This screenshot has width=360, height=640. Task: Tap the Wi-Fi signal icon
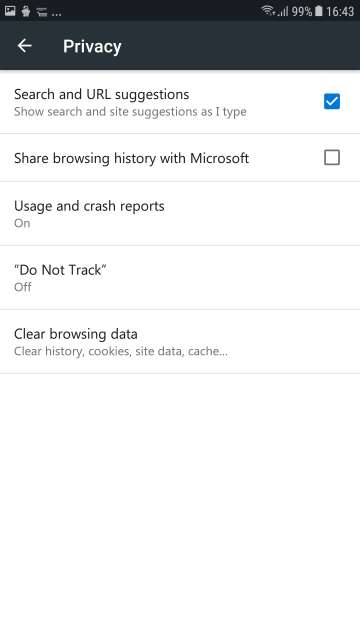click(268, 10)
